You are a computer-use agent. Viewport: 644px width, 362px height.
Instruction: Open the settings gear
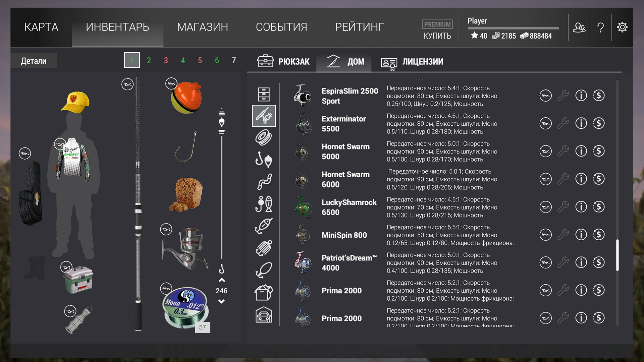pyautogui.click(x=622, y=27)
